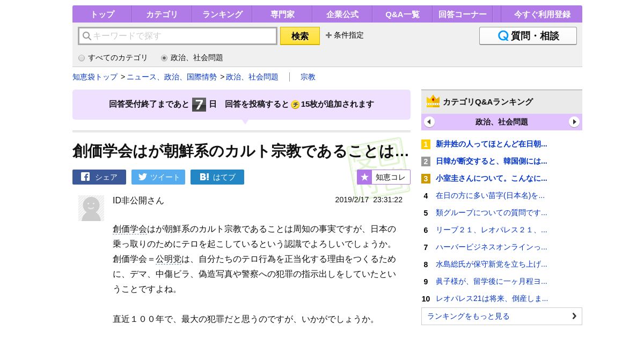Open rank 5 類グループについての質問 link

click(492, 212)
